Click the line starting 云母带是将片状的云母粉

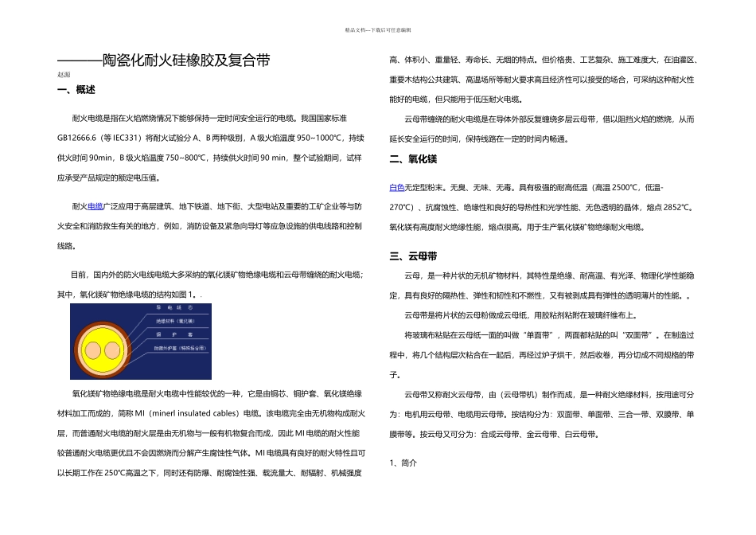tap(522, 315)
